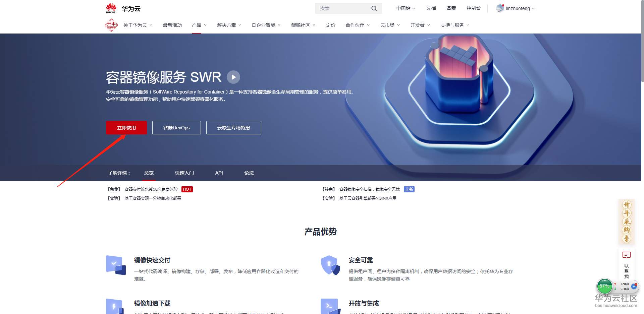The height and width of the screenshot is (314, 644).
Task: Play the SWR intro video
Action: pos(233,77)
